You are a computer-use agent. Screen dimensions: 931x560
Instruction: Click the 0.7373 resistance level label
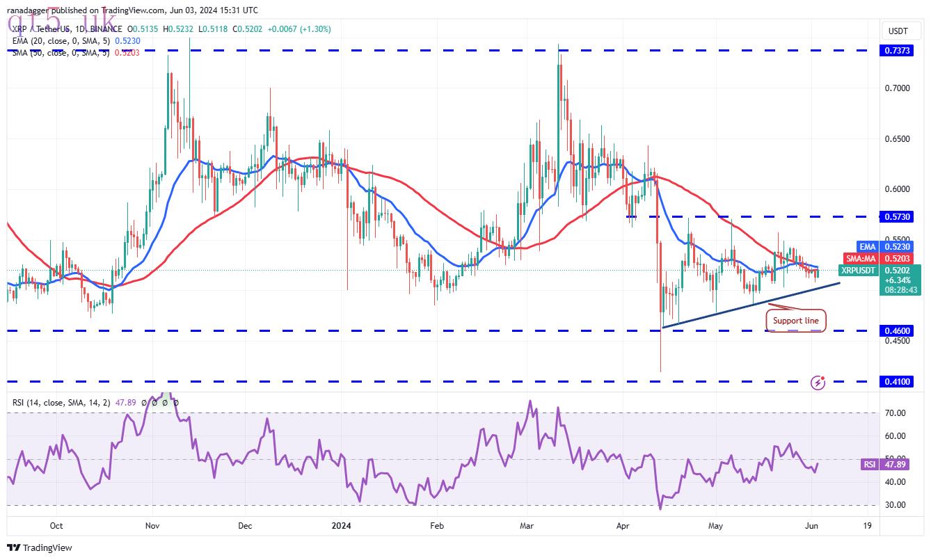[x=898, y=51]
